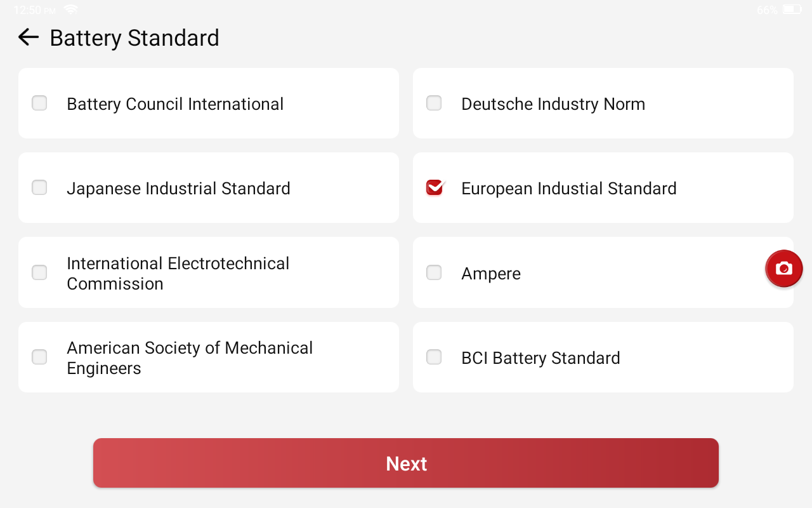Image resolution: width=812 pixels, height=508 pixels.
Task: Tap the clock time in status bar
Action: pos(34,10)
